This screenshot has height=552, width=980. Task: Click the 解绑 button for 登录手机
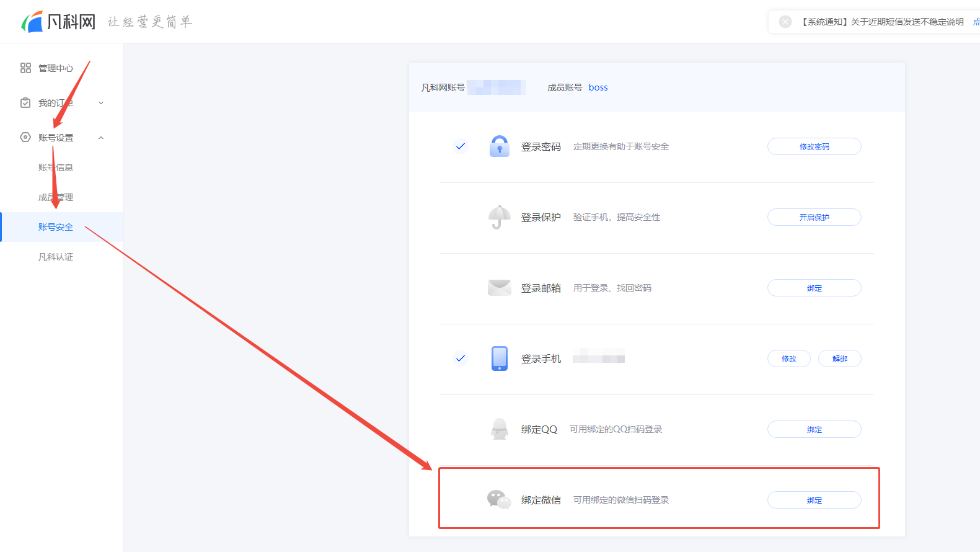pyautogui.click(x=840, y=358)
